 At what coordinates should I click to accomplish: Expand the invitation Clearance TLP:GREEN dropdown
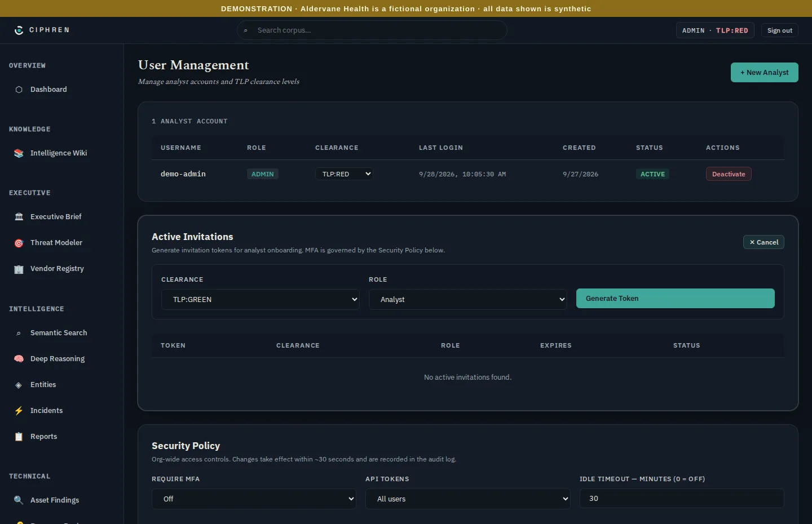[x=261, y=299]
